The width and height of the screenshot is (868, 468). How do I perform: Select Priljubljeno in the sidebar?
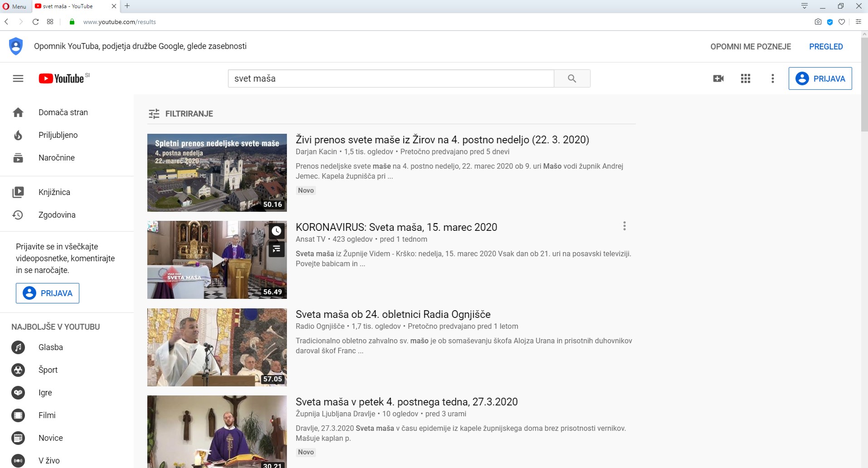58,135
